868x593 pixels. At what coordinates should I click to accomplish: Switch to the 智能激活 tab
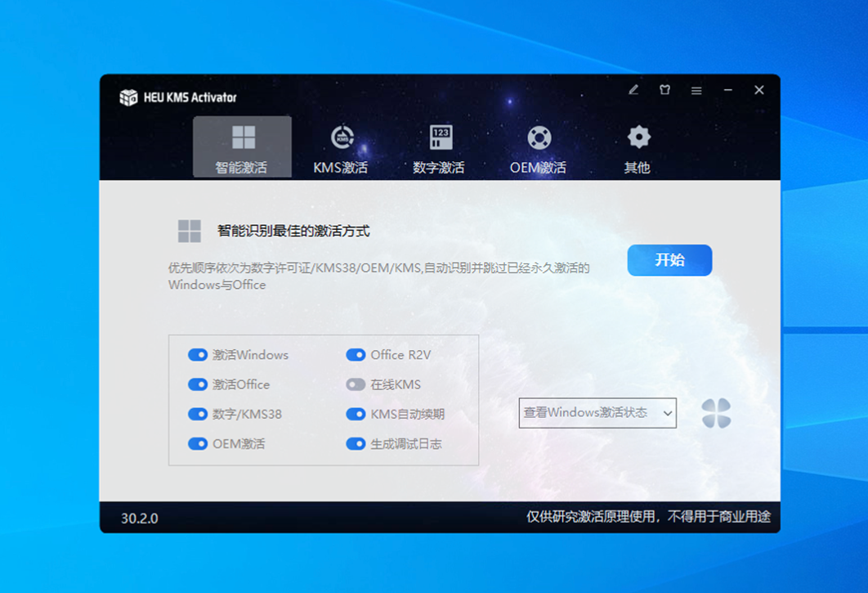pyautogui.click(x=243, y=147)
